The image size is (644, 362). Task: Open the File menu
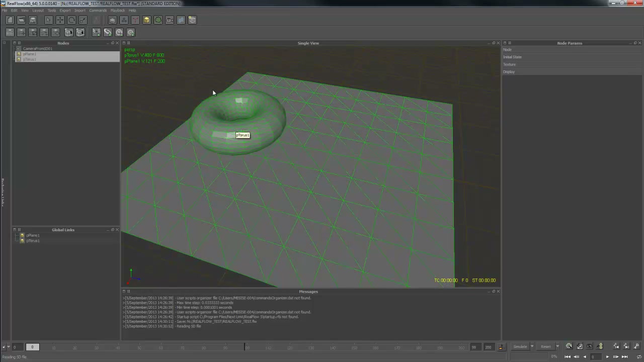[5, 11]
